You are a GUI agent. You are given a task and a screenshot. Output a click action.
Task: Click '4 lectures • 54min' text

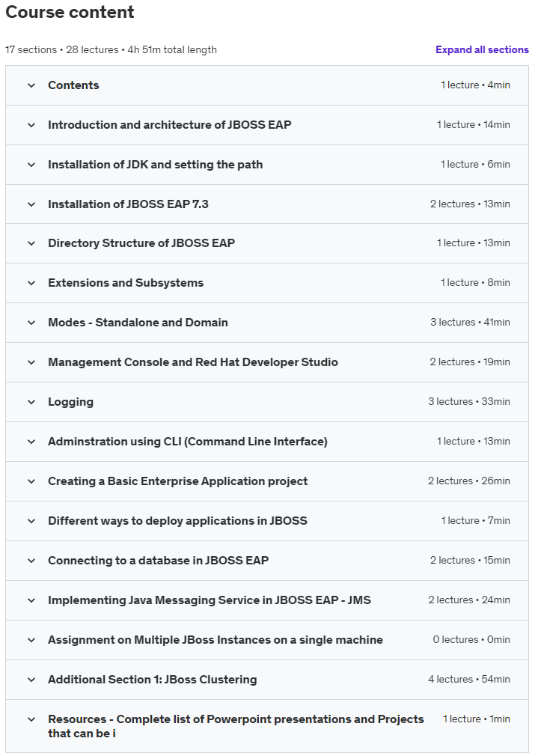point(469,680)
